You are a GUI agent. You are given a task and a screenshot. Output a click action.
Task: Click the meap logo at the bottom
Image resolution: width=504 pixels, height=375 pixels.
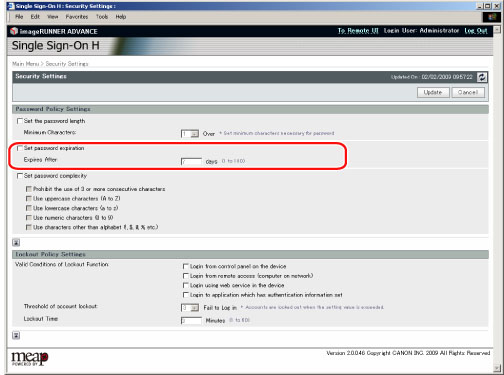click(30, 358)
